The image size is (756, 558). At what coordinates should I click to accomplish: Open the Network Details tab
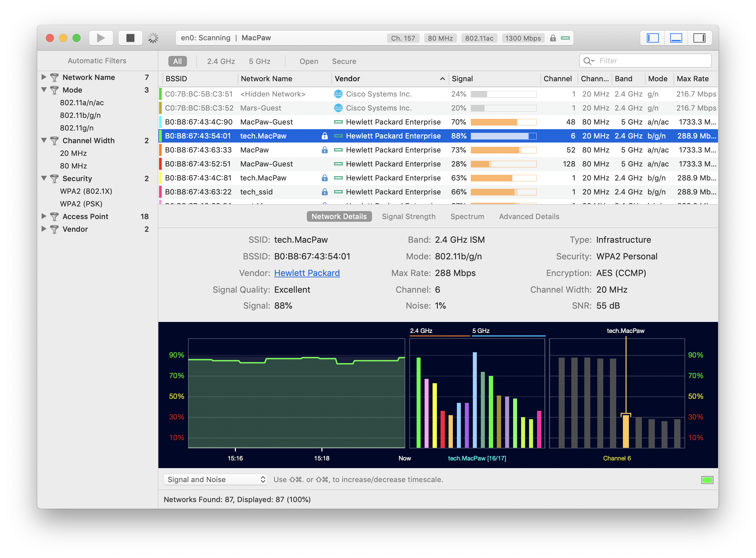coord(339,216)
